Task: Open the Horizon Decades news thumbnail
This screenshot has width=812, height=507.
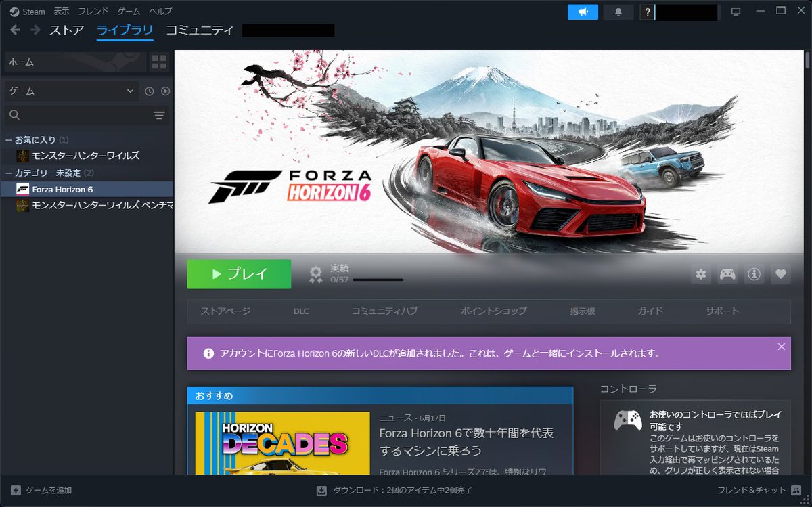Action: [282, 443]
